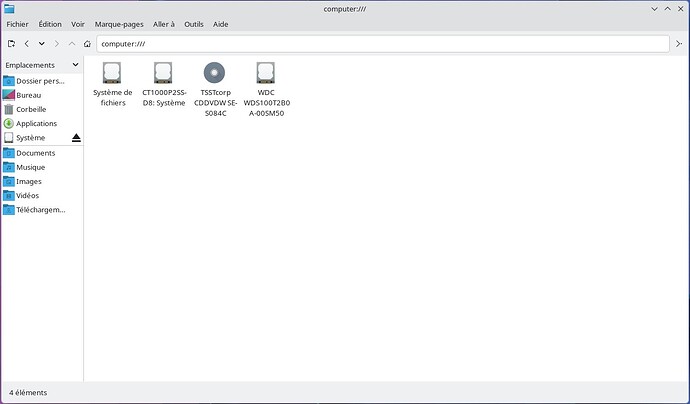Select Système volume in sidebar
Image resolution: width=690 pixels, height=404 pixels.
[35, 138]
